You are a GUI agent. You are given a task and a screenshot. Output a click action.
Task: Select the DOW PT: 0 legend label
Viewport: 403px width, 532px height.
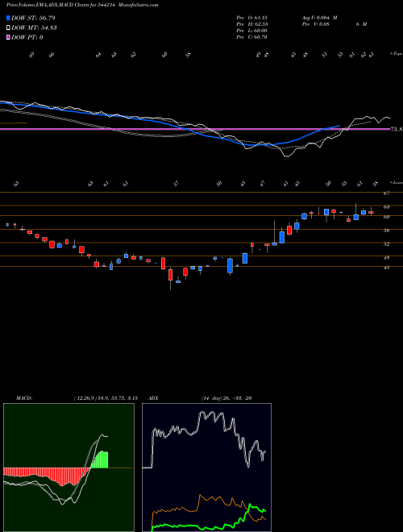click(x=27, y=37)
